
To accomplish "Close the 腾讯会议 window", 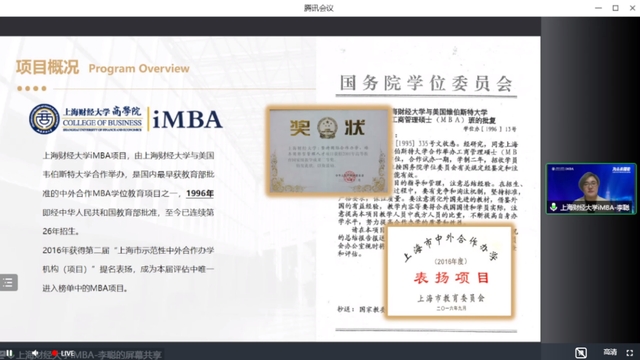I will [632, 8].
